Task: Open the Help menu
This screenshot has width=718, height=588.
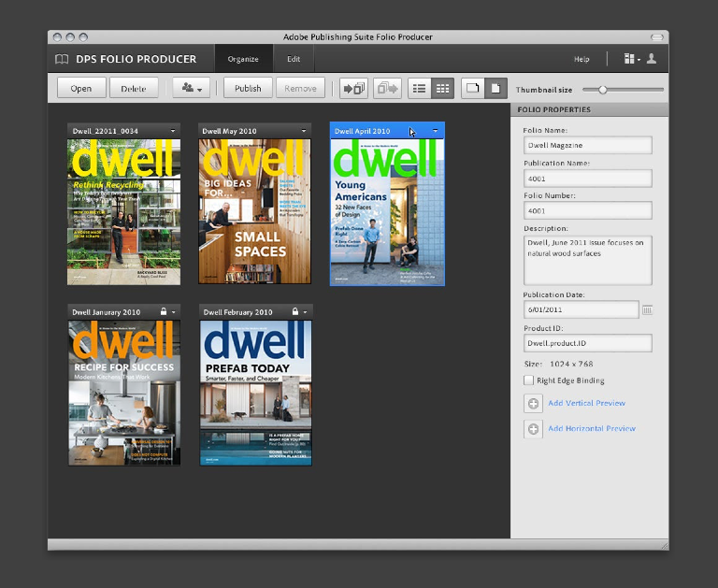Action: [582, 59]
